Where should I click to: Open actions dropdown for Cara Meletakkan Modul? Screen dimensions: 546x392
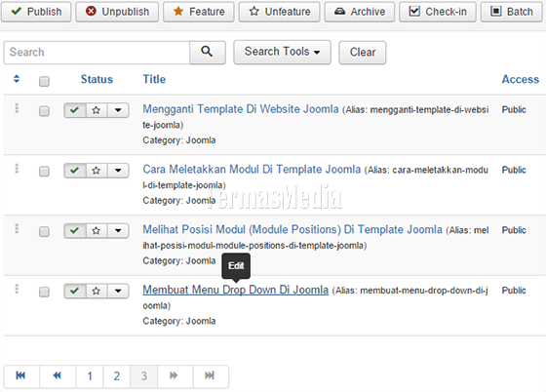118,171
